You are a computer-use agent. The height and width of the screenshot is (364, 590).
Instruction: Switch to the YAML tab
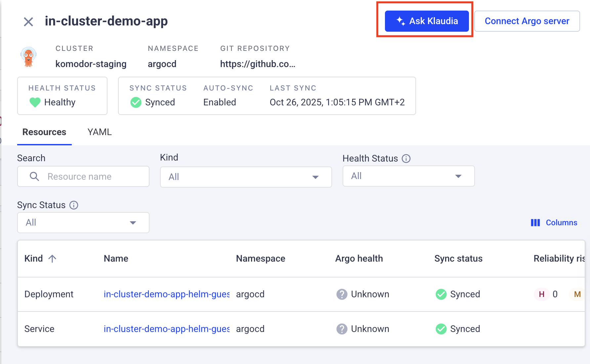[100, 132]
